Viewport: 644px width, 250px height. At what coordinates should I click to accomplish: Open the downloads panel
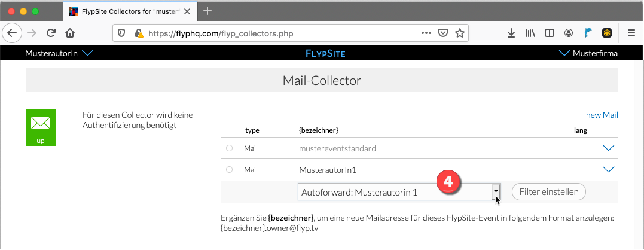click(x=511, y=33)
